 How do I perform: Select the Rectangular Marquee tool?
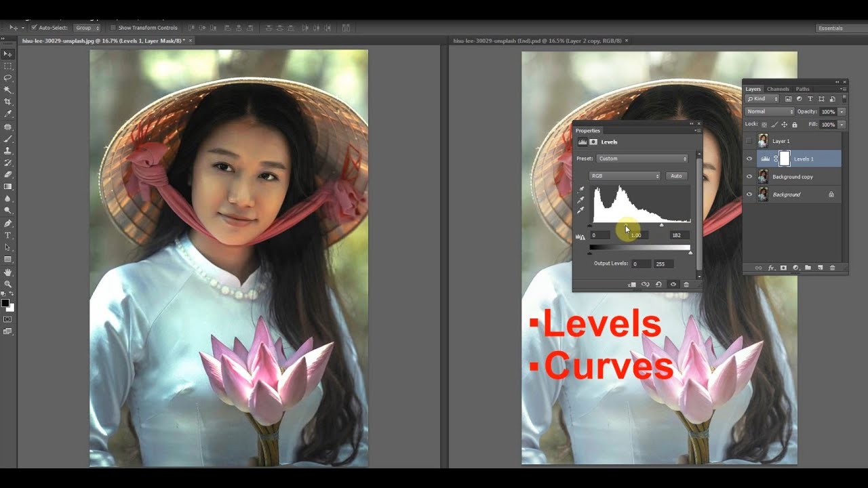8,66
